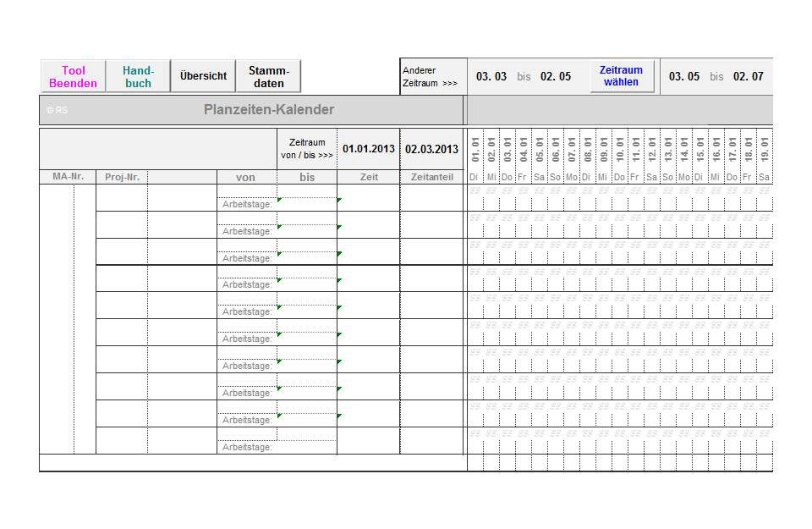The height and width of the screenshot is (529, 812).
Task: Click the 09.01 calendar date header
Action: 604,149
